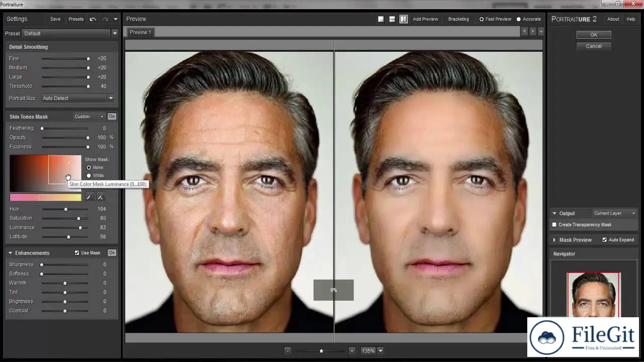The width and height of the screenshot is (644, 362).
Task: Click the Contrast slider handle
Action: coord(65,311)
